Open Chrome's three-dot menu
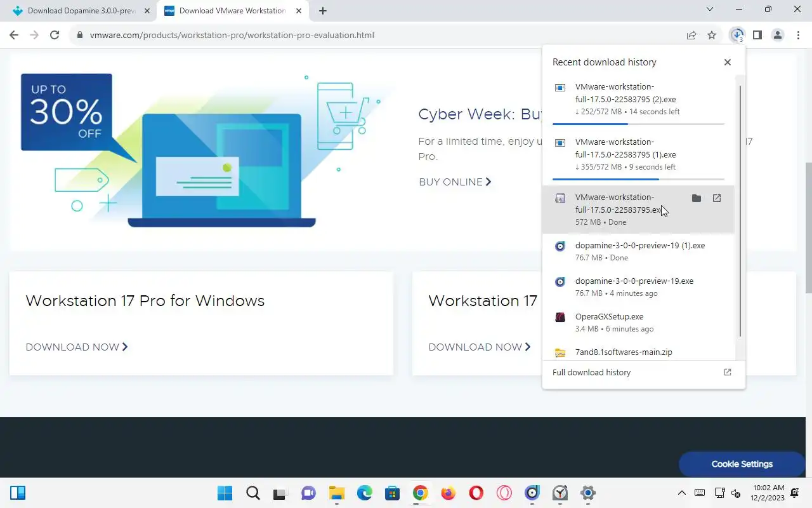Image resolution: width=812 pixels, height=508 pixels. (x=798, y=35)
